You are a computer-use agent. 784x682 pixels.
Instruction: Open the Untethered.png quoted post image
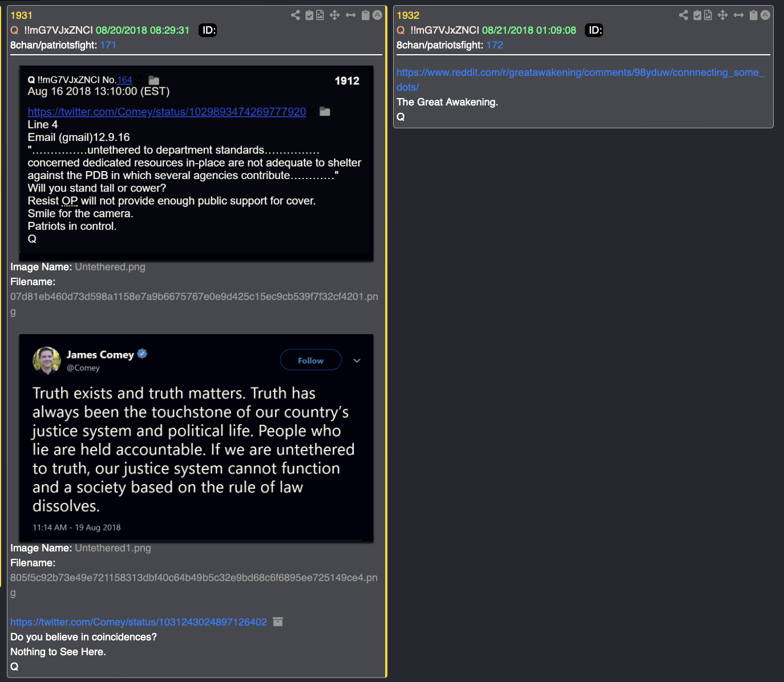click(196, 163)
